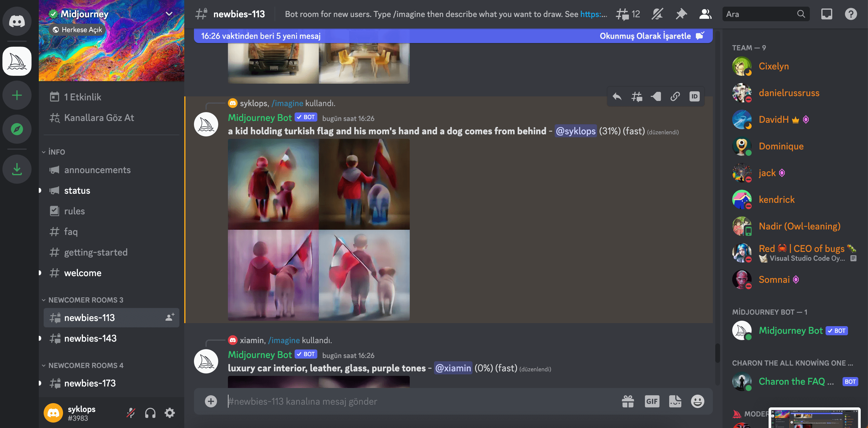Open Discord direct messages home
Viewport: 868px width, 428px height.
[17, 21]
